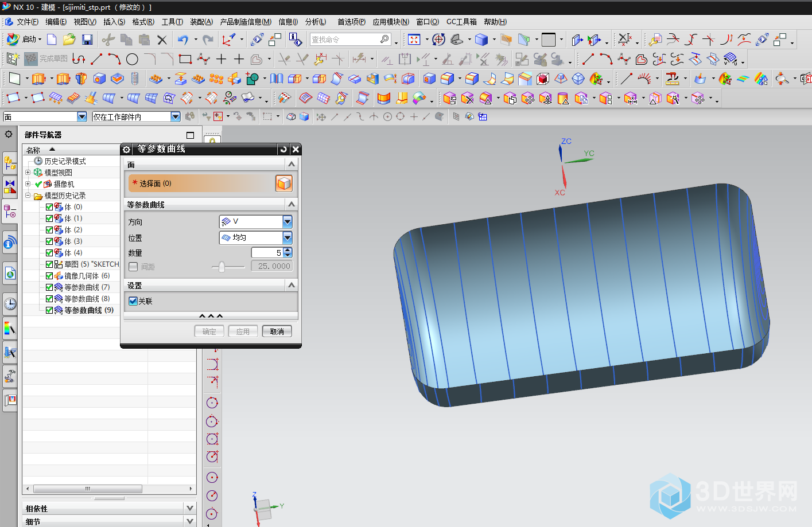
Task: Click the Delete X icon in toolbar
Action: coord(162,40)
